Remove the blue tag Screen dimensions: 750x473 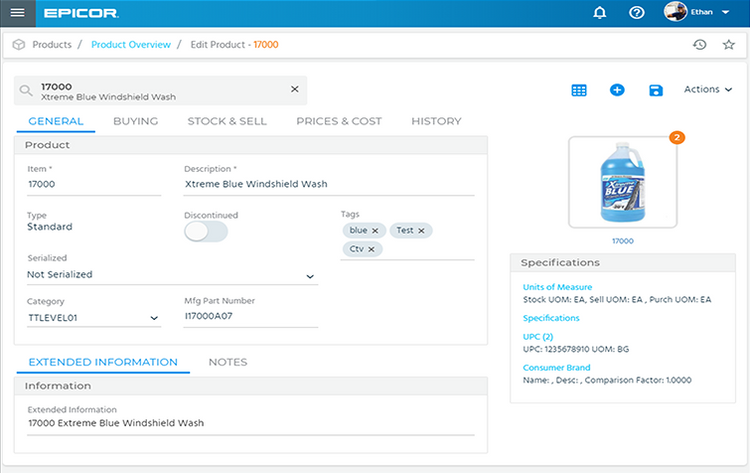tap(375, 231)
